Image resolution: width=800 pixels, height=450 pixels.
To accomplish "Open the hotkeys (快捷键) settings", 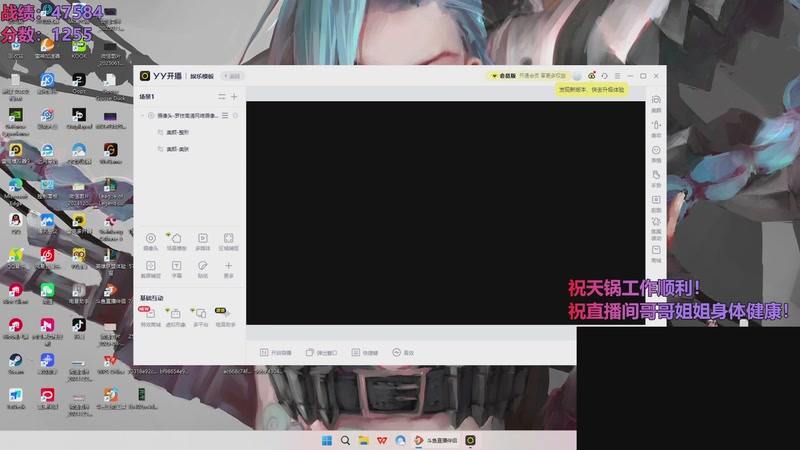I will point(365,353).
